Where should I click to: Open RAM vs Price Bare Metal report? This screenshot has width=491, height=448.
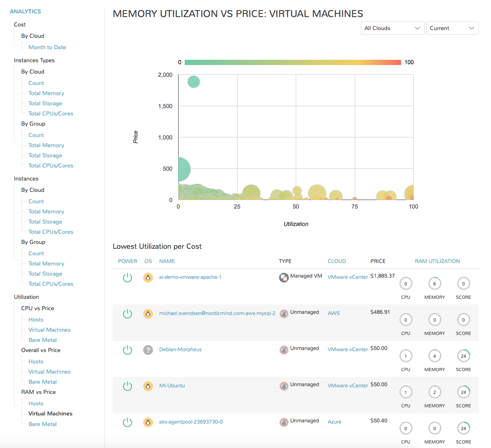point(43,424)
